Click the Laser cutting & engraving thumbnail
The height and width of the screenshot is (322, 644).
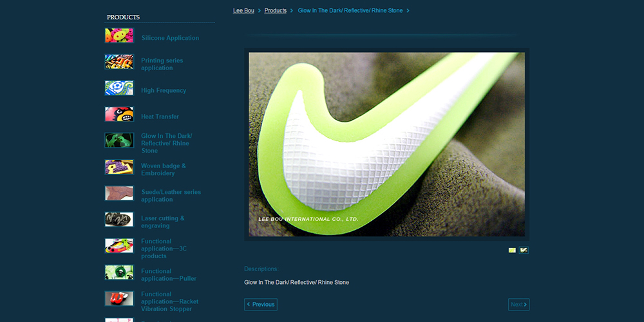point(119,220)
